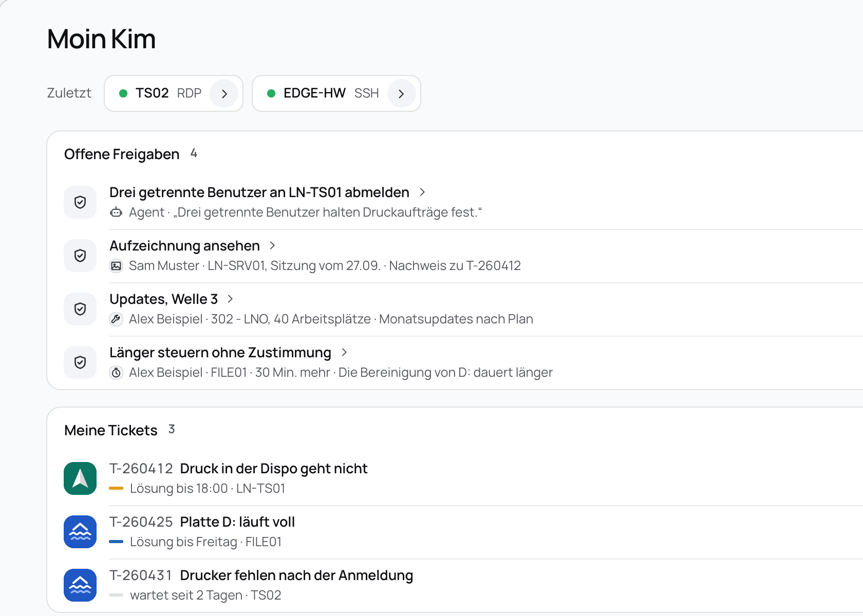The height and width of the screenshot is (616, 863).
Task: Click stopwatch icon before Alex Beispiel FILE01
Action: [116, 373]
